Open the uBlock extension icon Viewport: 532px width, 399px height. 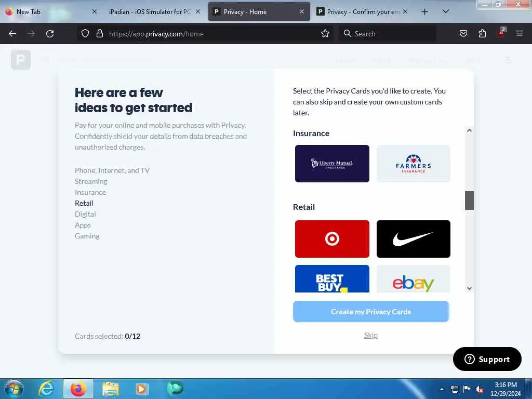pos(501,33)
